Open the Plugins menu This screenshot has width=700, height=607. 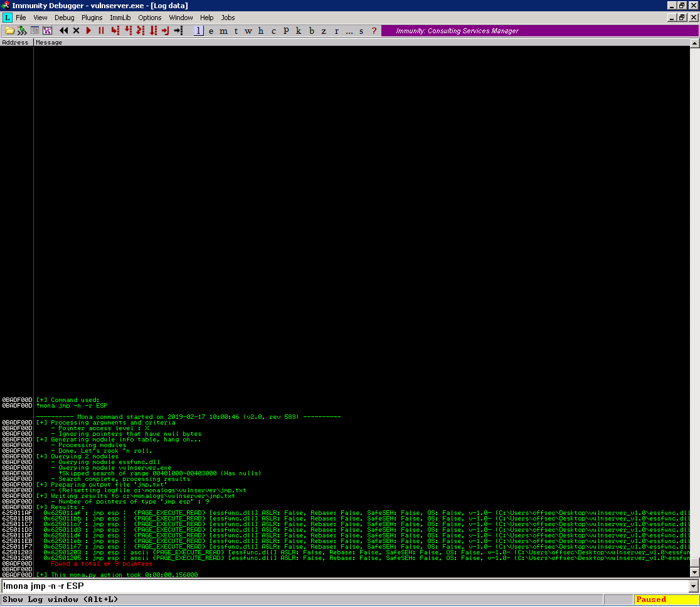click(92, 18)
